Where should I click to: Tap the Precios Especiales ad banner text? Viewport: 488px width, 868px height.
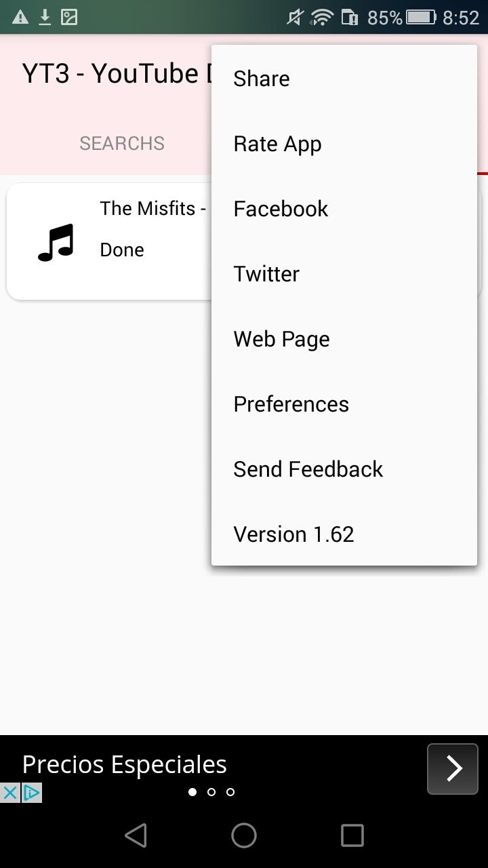point(125,765)
